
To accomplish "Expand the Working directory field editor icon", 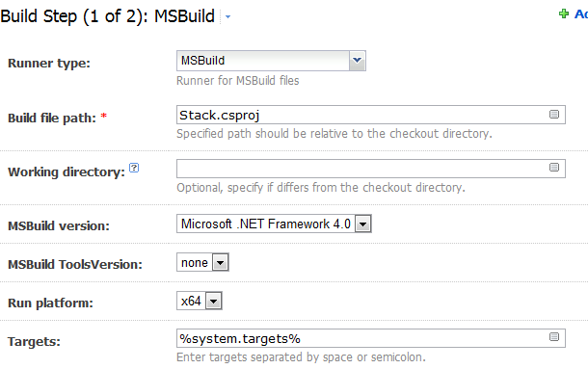I will pos(554,168).
